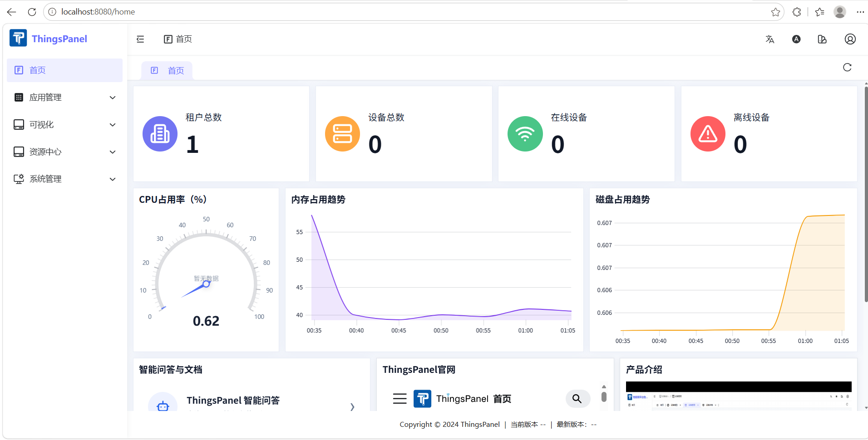Screen dimensions: 868x440
Task: Click the ThingsPanel logo icon
Action: click(x=18, y=39)
